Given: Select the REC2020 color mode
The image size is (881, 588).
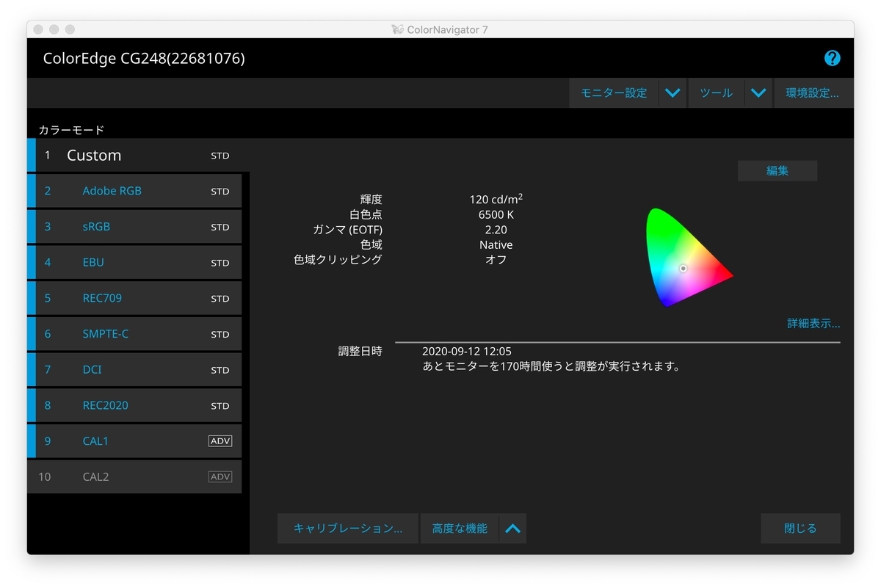Looking at the screenshot, I should [134, 405].
